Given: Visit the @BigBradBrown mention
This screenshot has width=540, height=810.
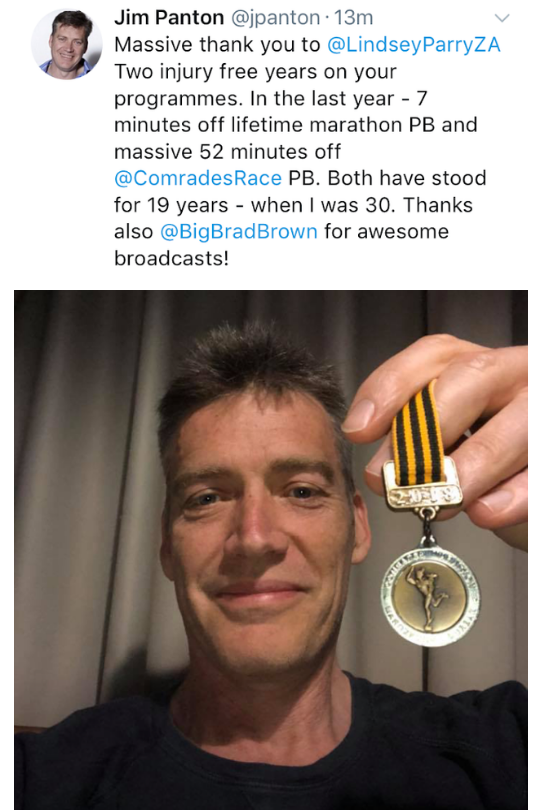Looking at the screenshot, I should click(x=239, y=231).
